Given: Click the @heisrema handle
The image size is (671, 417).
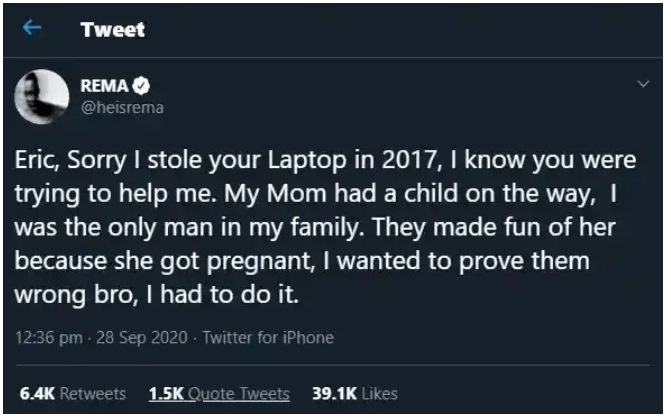Looking at the screenshot, I should click(122, 107).
